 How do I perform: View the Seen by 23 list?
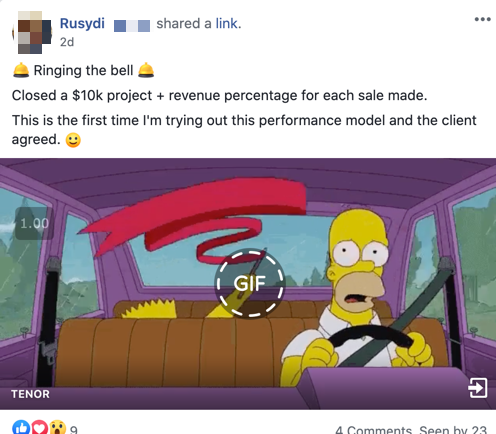point(453,429)
